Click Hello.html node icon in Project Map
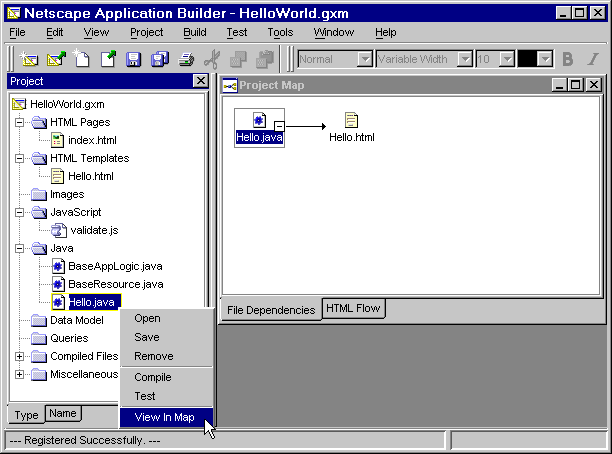Viewport: 612px width, 454px height. (351, 120)
